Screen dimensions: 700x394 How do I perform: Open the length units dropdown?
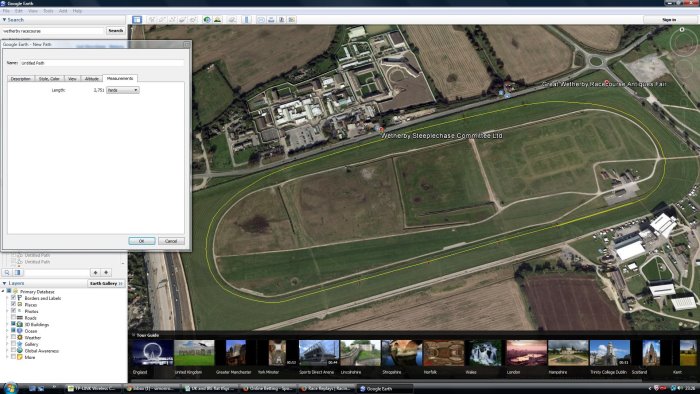123,90
